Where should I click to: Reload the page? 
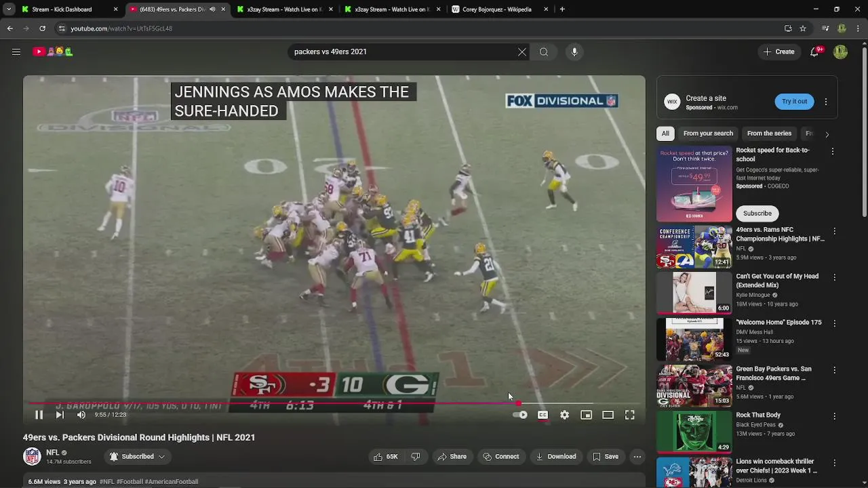click(42, 28)
